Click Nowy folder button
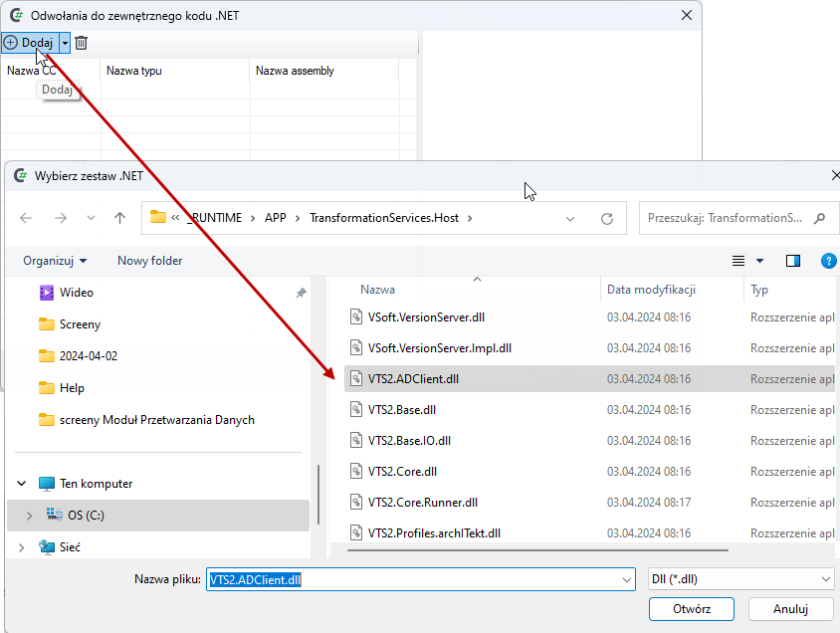Screen dimensions: 840x633 (x=150, y=261)
